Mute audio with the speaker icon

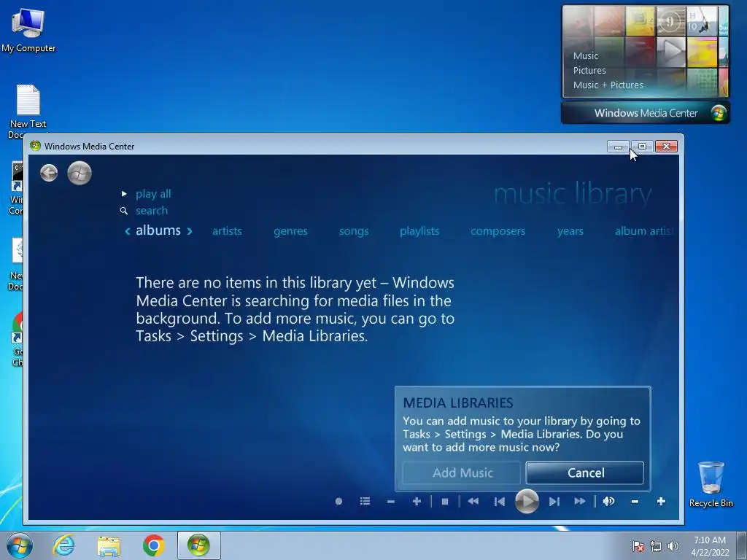[608, 502]
